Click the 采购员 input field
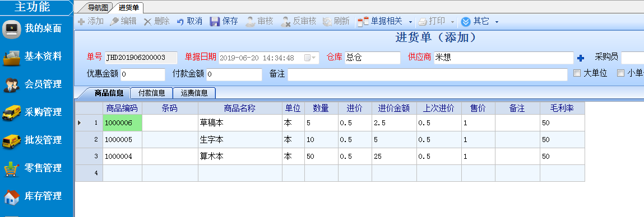Screen dimensions: 644x217 [x=632, y=58]
